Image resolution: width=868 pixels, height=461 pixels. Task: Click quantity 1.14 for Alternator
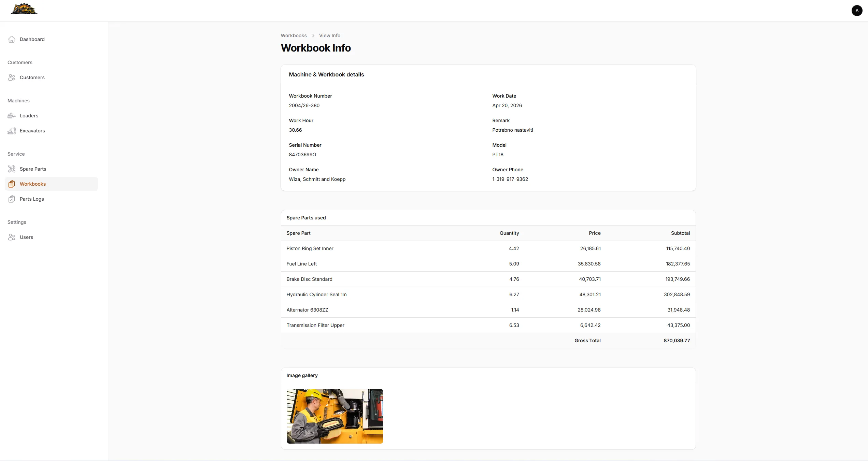(515, 310)
